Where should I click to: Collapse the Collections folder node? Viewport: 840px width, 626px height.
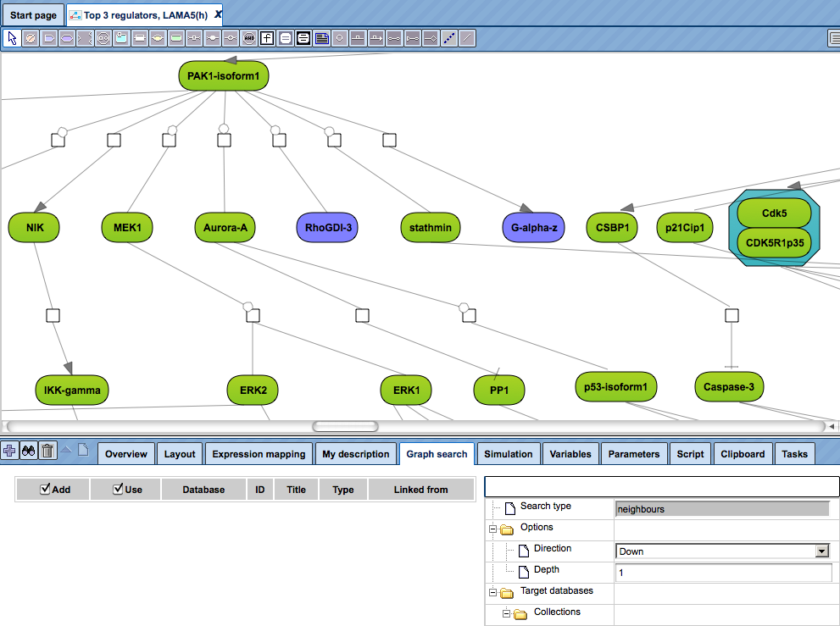tap(506, 613)
